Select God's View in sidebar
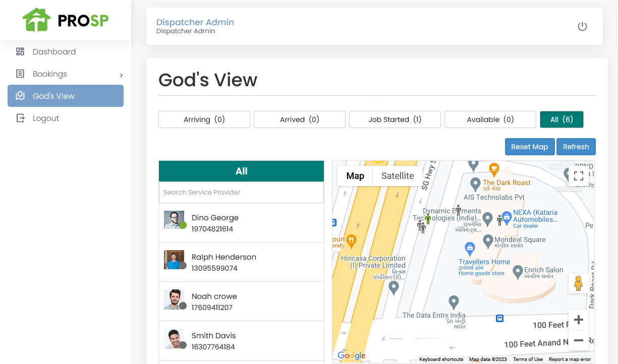618x364 pixels. tap(66, 96)
